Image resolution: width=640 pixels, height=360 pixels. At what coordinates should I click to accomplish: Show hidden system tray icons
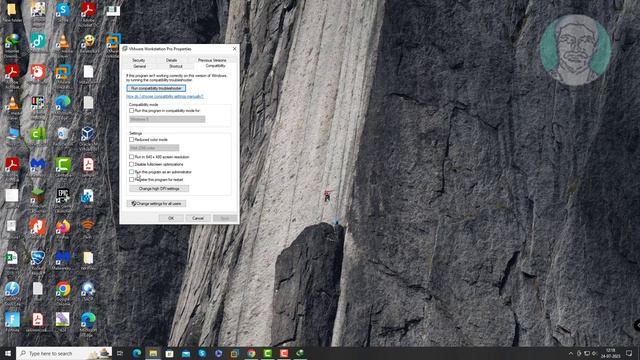tap(571, 353)
